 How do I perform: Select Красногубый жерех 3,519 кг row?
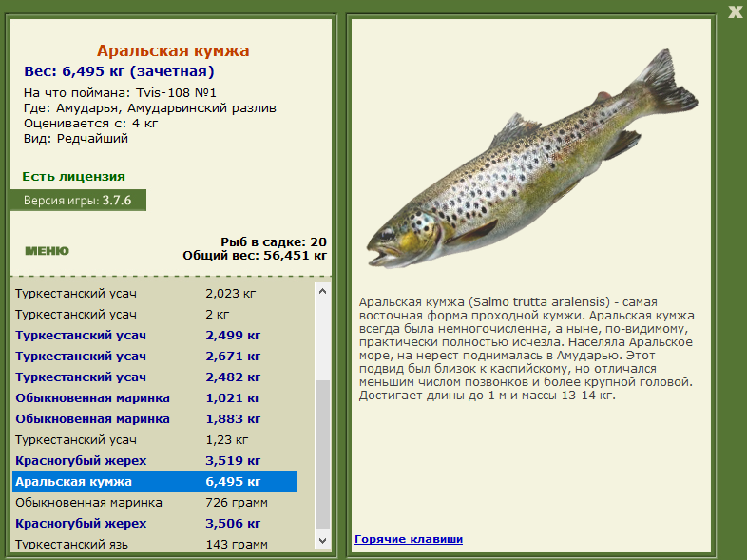click(x=155, y=461)
